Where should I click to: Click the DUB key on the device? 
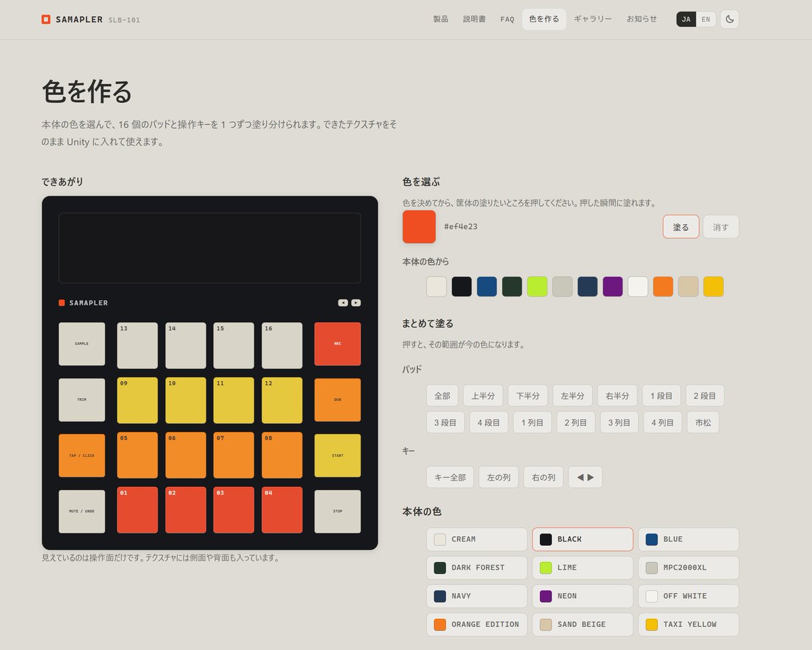[338, 399]
